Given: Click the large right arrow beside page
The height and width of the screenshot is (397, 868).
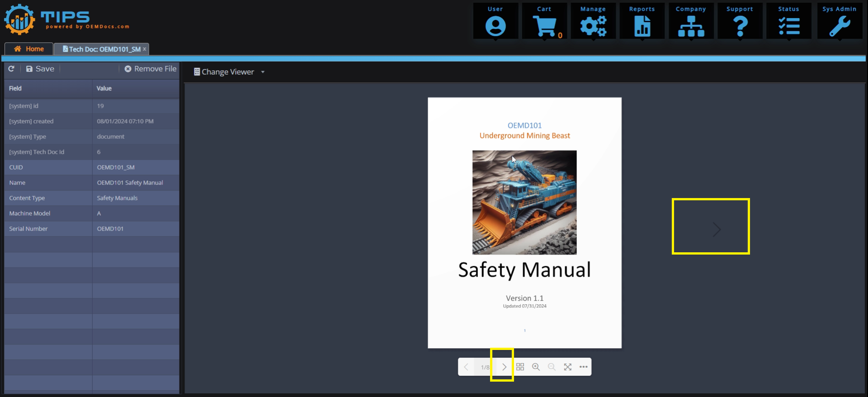Looking at the screenshot, I should coord(717,229).
